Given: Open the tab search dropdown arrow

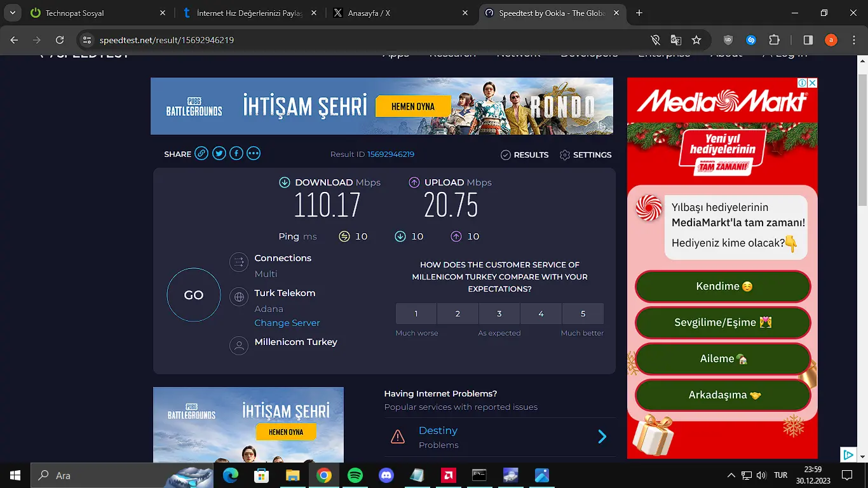Looking at the screenshot, I should pyautogui.click(x=12, y=13).
